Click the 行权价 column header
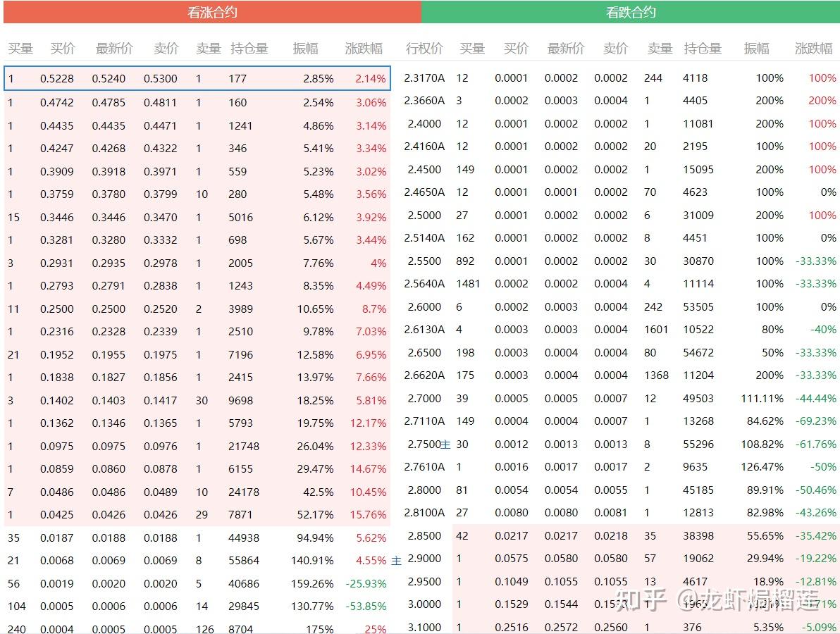Screen dimensions: 840x634 pyautogui.click(x=424, y=49)
